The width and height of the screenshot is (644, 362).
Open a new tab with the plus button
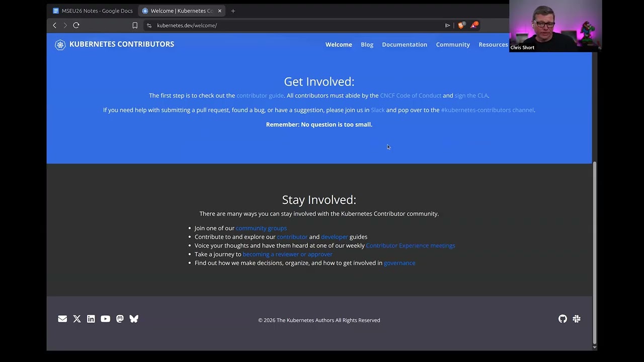(x=233, y=11)
